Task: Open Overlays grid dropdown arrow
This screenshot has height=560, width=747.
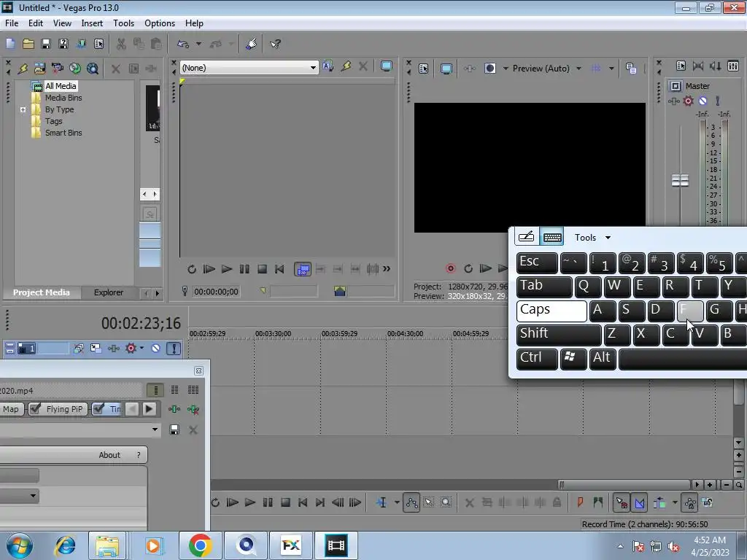Action: [x=611, y=69]
